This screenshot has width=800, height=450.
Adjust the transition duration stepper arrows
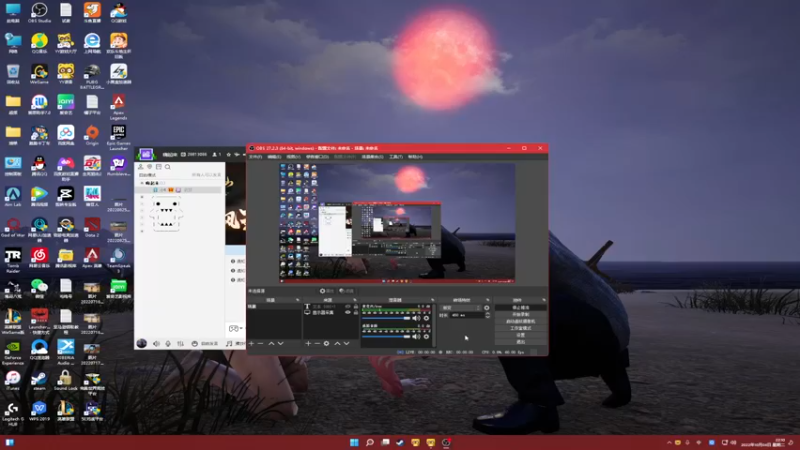coord(488,315)
